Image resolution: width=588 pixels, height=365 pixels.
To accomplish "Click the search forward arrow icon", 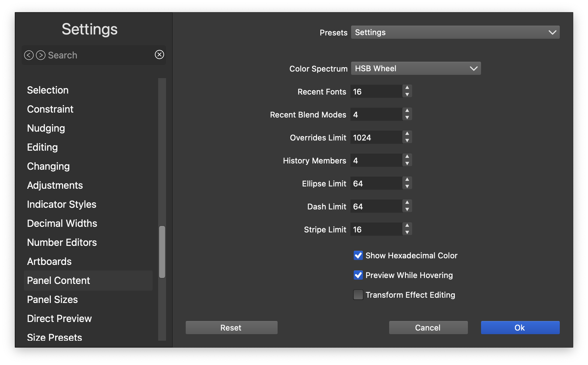I will [41, 55].
